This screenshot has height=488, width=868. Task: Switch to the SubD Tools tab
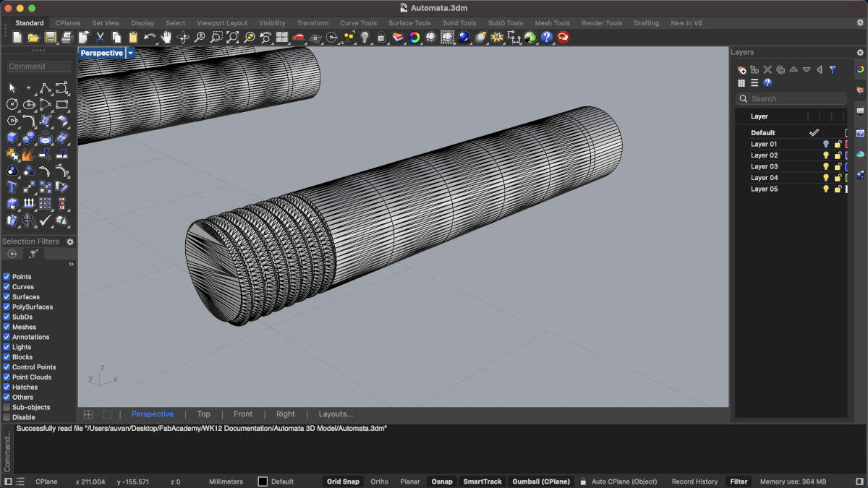[x=505, y=23]
